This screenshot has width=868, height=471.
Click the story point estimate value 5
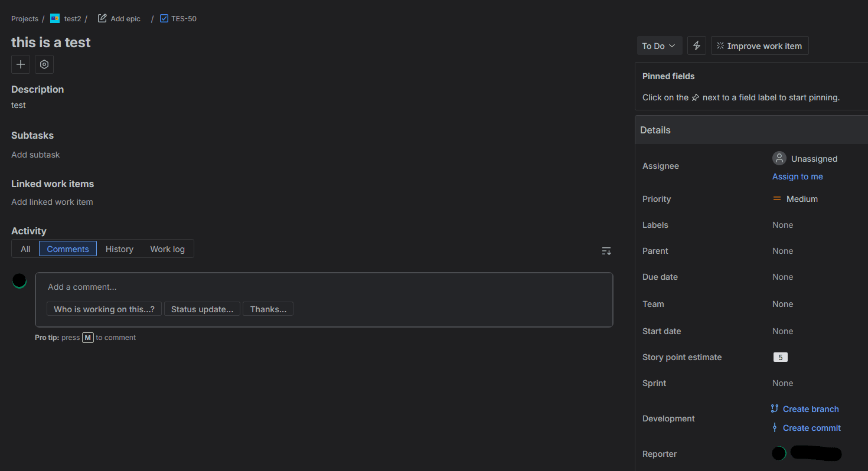click(x=780, y=357)
